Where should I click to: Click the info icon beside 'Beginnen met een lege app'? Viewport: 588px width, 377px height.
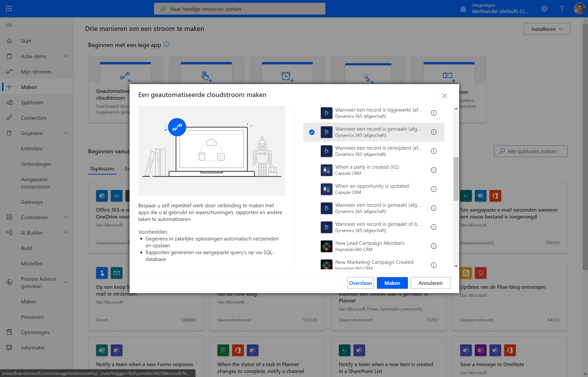pyautogui.click(x=166, y=44)
